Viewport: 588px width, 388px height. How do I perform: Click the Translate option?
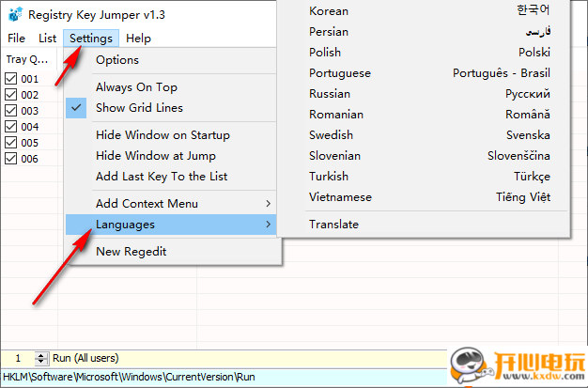coord(333,225)
